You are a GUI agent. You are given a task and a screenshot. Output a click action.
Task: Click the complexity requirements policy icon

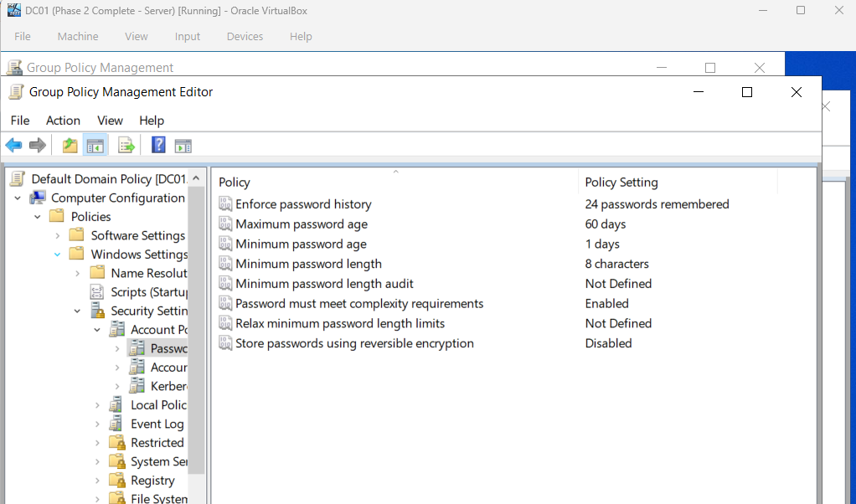225,303
